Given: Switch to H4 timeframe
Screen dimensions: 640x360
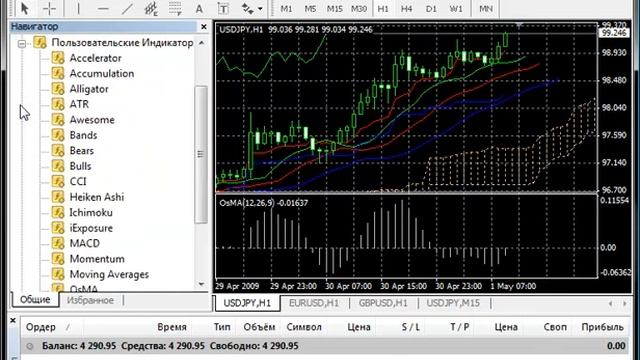Looking at the screenshot, I should (407, 9).
